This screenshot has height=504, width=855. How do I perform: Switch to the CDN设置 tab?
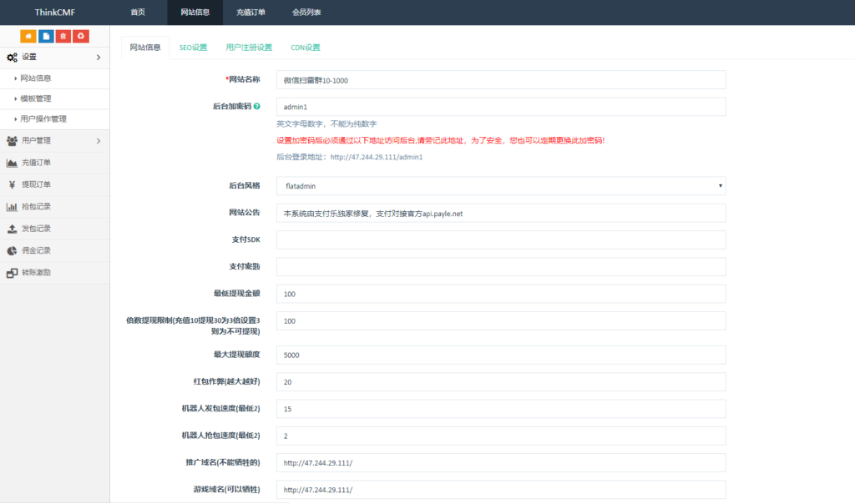305,48
